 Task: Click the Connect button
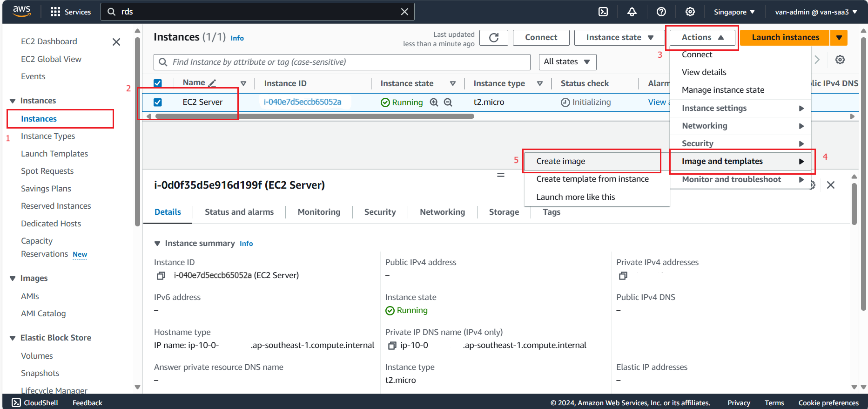[x=541, y=38]
